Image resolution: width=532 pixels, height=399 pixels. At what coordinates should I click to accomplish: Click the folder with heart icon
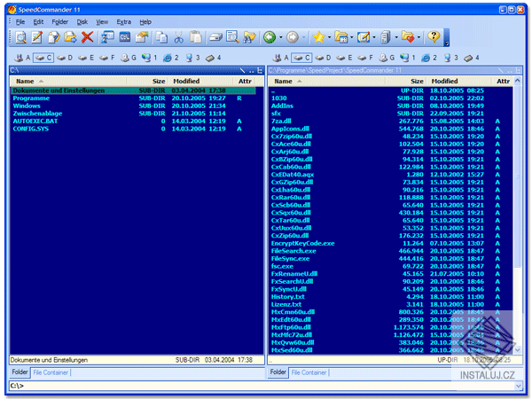[x=408, y=37]
